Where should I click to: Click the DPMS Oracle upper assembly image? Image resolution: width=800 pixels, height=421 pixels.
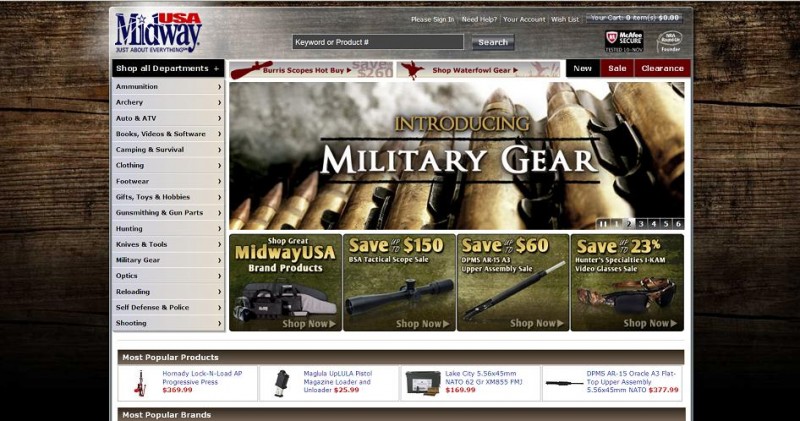coord(564,383)
